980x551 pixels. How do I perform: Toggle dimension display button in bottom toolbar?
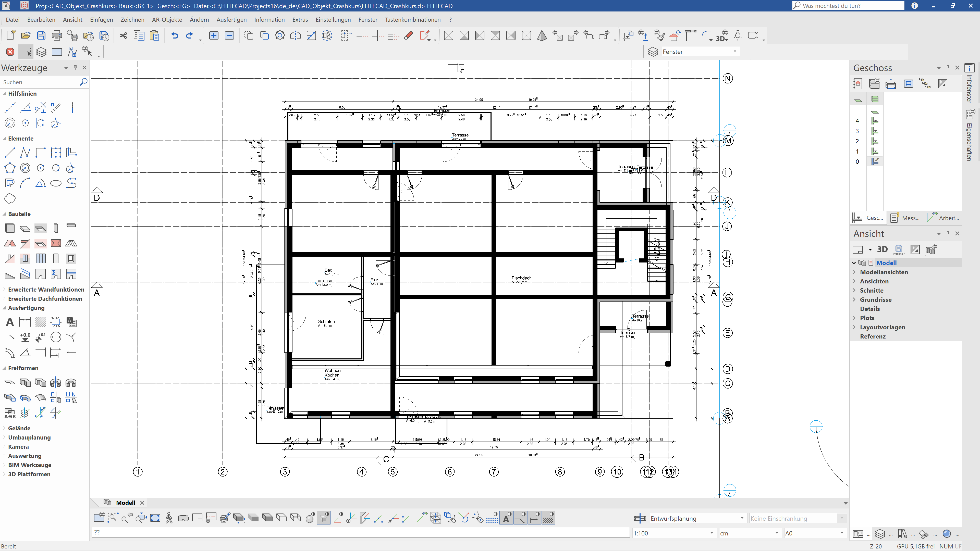[534, 518]
